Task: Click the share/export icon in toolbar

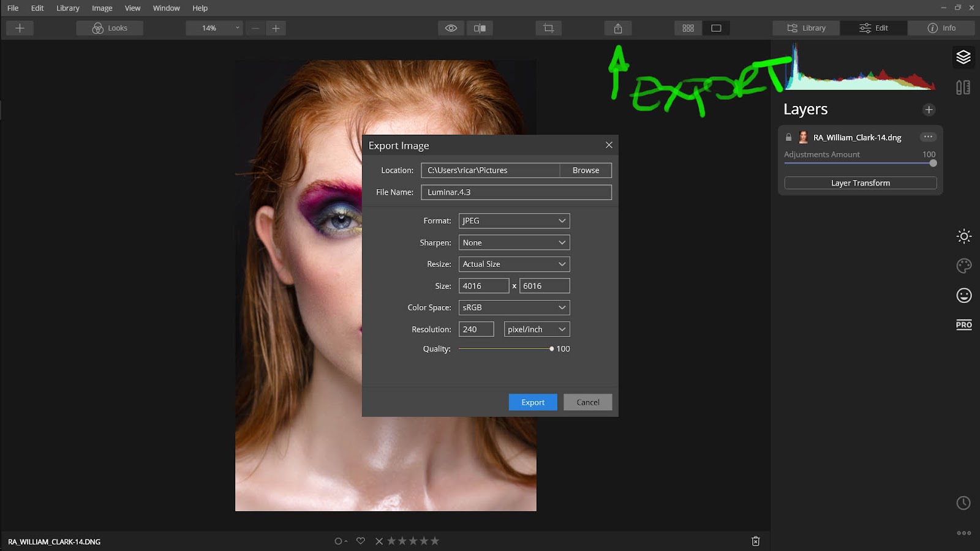Action: tap(618, 28)
